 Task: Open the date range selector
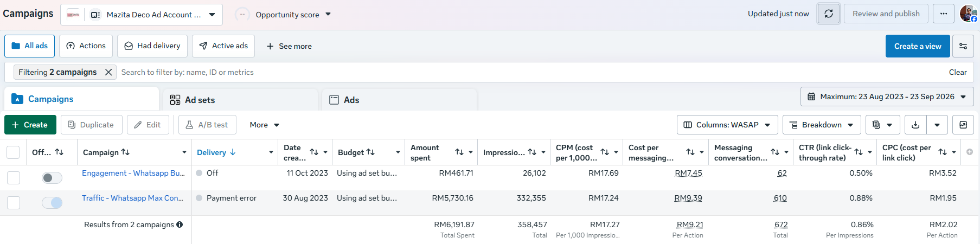[887, 97]
